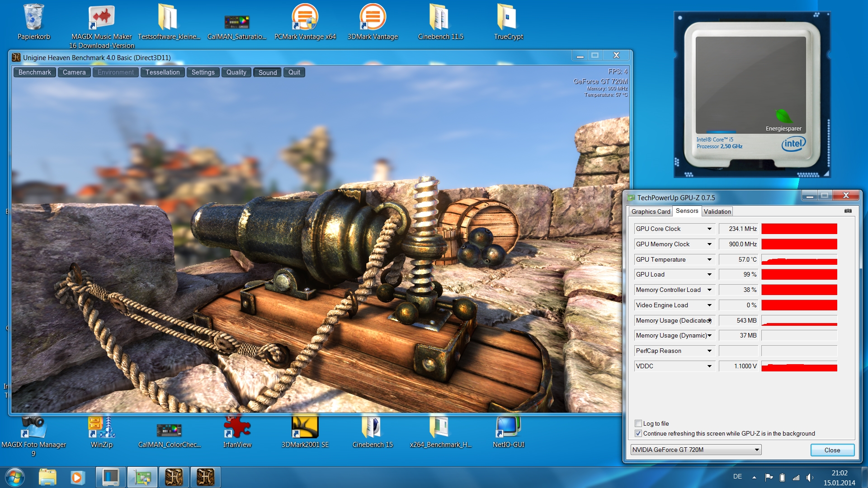Screen dimensions: 868x488
Task: Expand the GPU Temperature sensor dropdown
Action: pyautogui.click(x=709, y=260)
